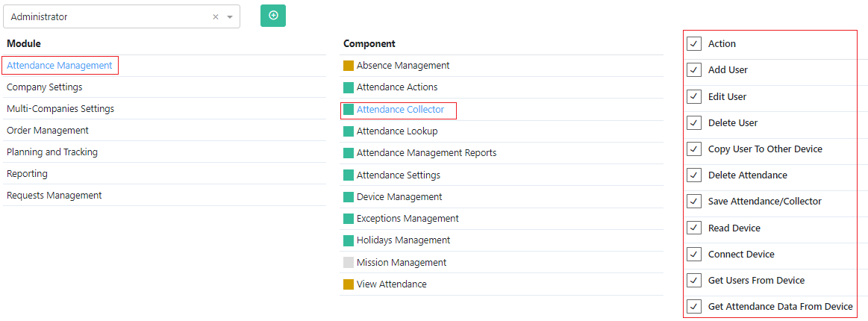The image size is (868, 321).
Task: Open the Reporting module
Action: pos(27,174)
